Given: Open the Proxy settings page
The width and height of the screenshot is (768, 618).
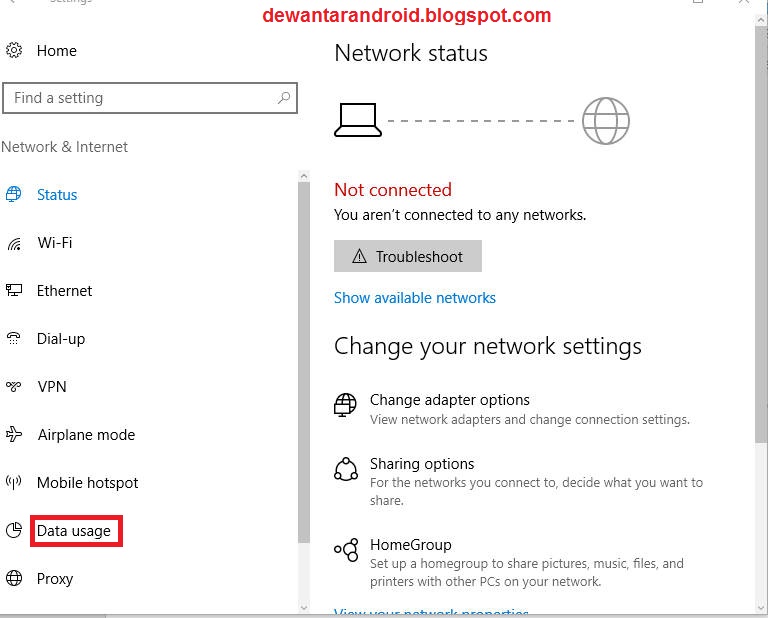Looking at the screenshot, I should pyautogui.click(x=55, y=579).
